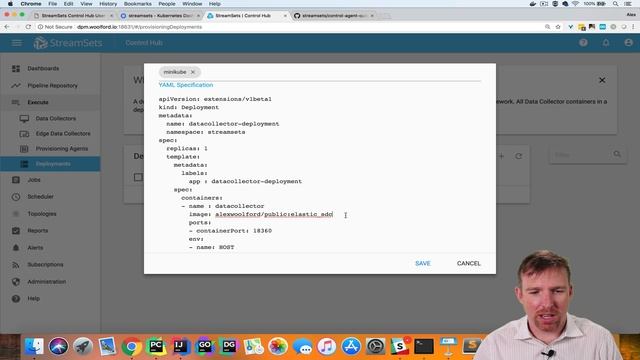
Task: Open Edge Data Collectors page
Action: click(x=63, y=133)
